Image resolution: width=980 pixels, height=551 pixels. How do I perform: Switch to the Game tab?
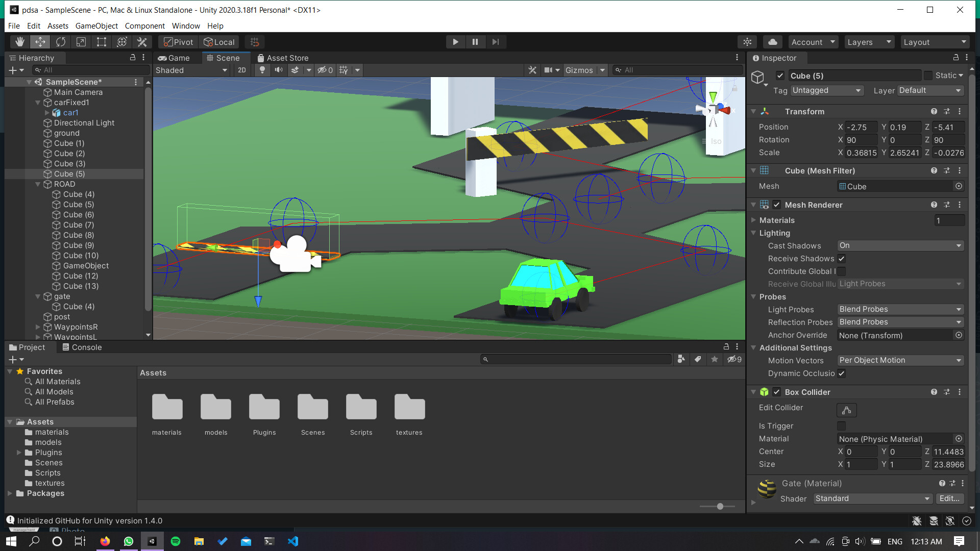pos(176,58)
